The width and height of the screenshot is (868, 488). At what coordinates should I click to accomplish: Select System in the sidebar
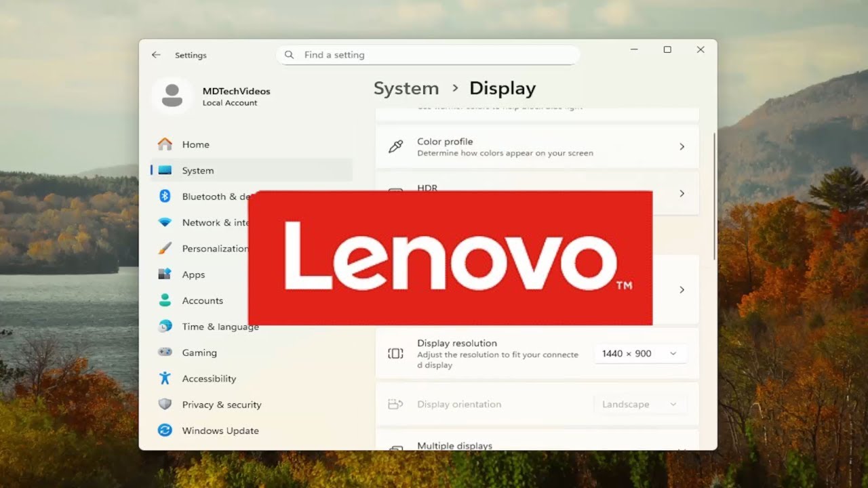pyautogui.click(x=251, y=171)
